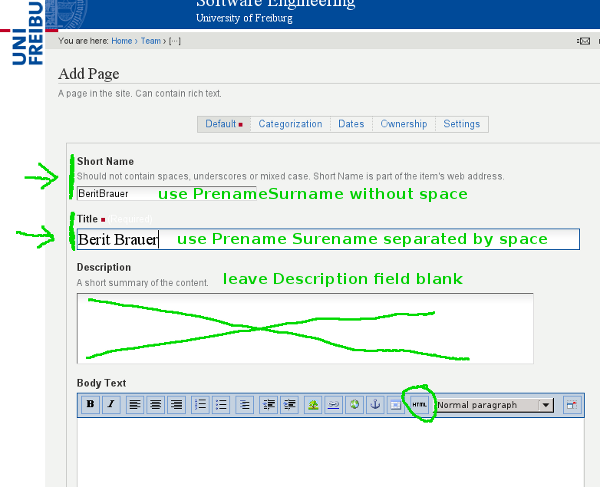
Task: Insert an image using the toolbar image icon
Action: click(313, 405)
